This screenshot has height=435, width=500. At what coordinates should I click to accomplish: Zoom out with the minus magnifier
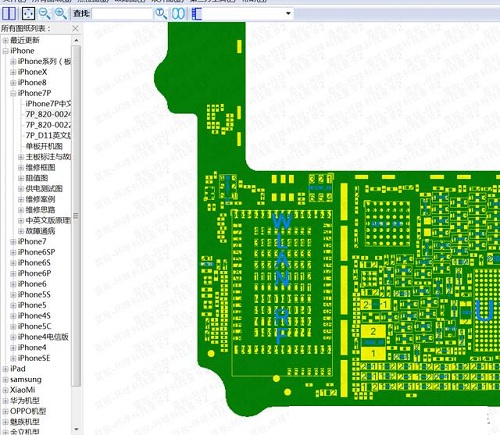pos(45,14)
